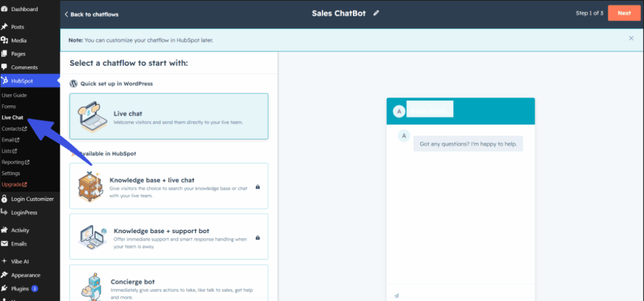Go back to chatflows
Viewport: 644px width, 301px height.
point(91,14)
